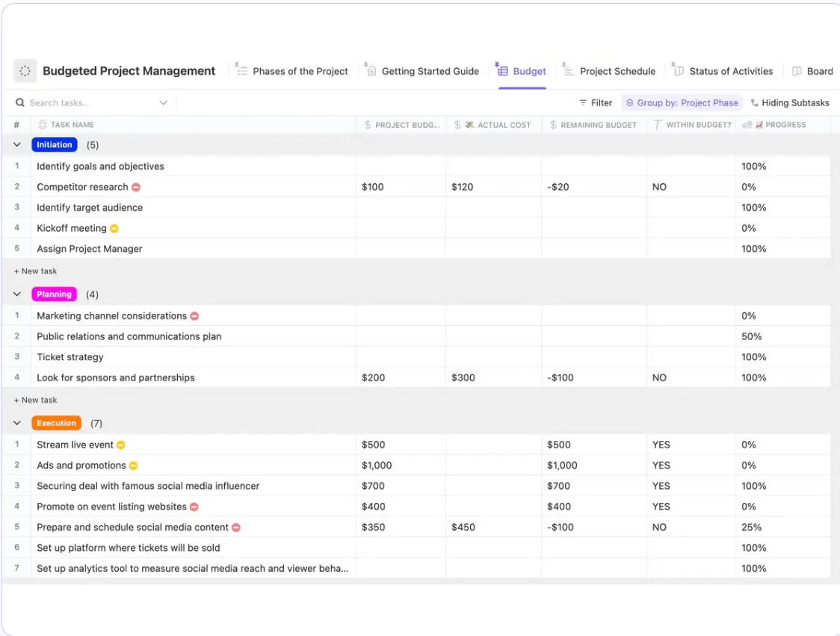Click the Budgeted Project Management title
The height and width of the screenshot is (636, 840).
point(129,71)
